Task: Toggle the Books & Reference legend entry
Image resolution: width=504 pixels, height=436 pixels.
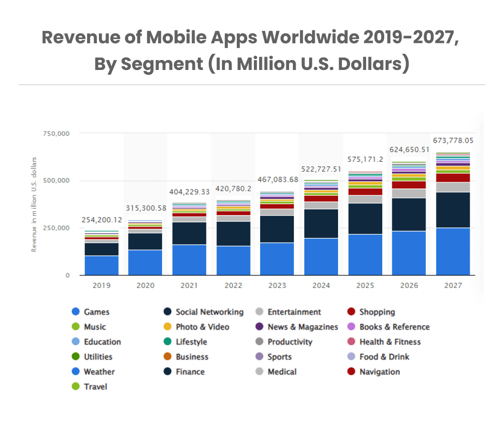Action: (x=388, y=327)
